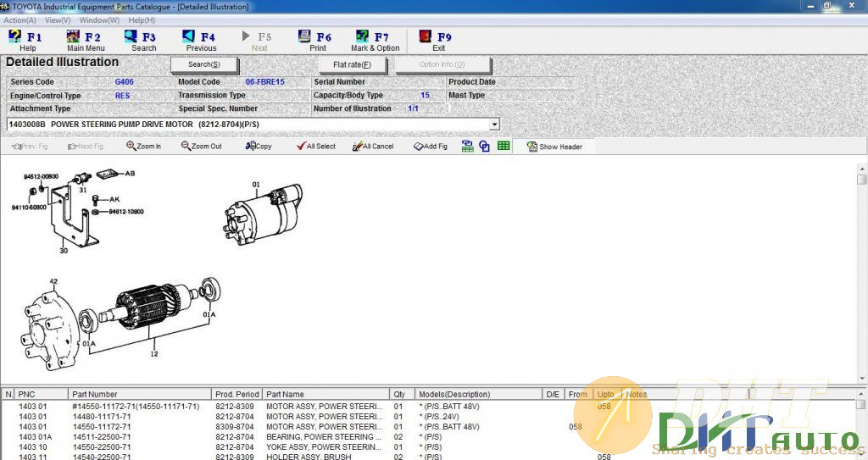Go to F2 Main Menu

86,41
